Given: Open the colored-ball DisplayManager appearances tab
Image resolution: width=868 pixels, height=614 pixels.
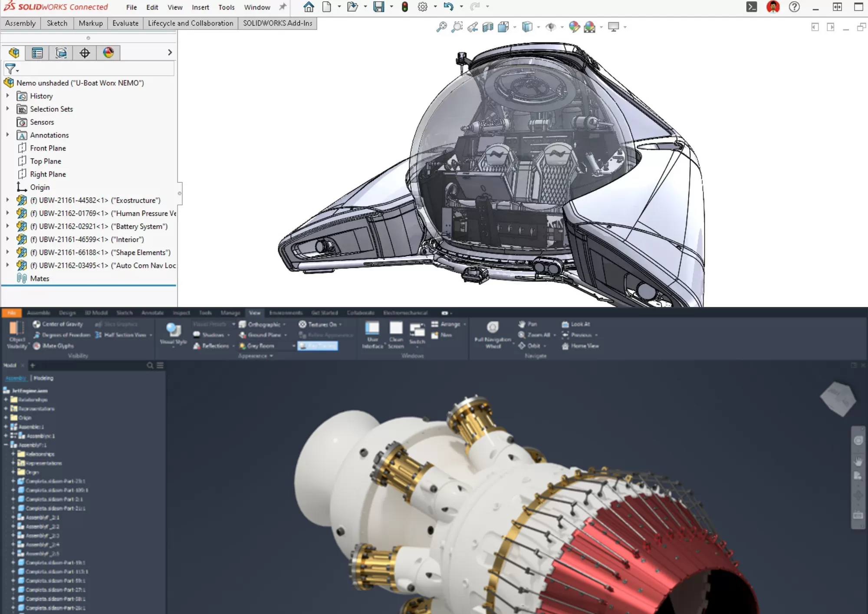Looking at the screenshot, I should pos(108,53).
